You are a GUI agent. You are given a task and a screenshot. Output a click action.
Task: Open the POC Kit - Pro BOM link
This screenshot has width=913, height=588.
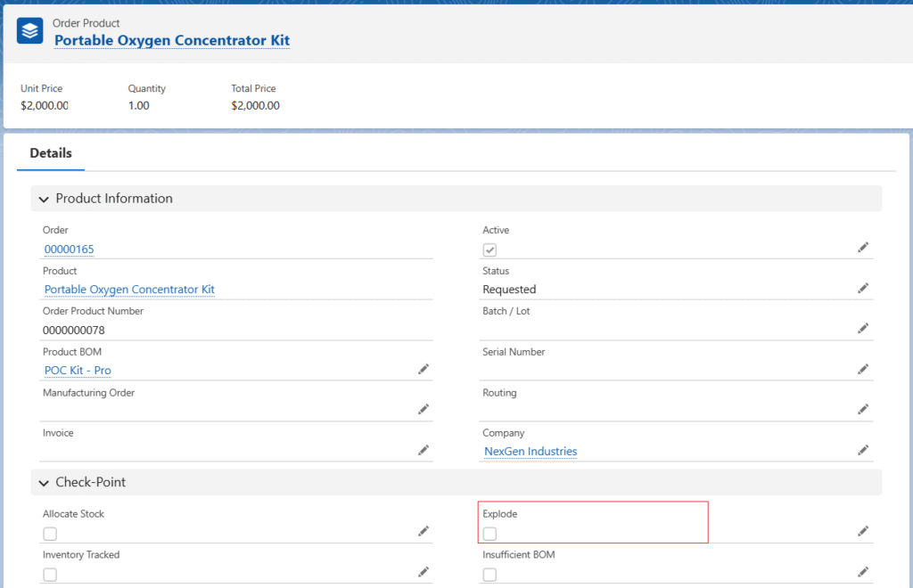(78, 371)
